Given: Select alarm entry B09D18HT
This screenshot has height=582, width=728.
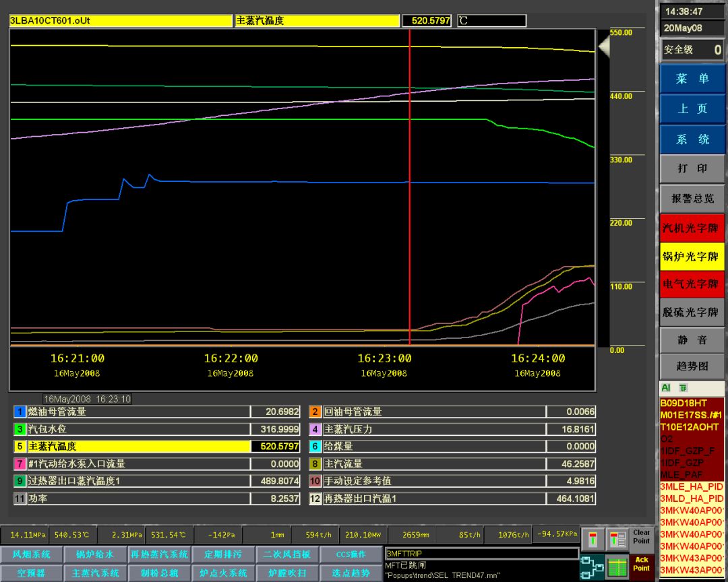Looking at the screenshot, I should (x=692, y=403).
